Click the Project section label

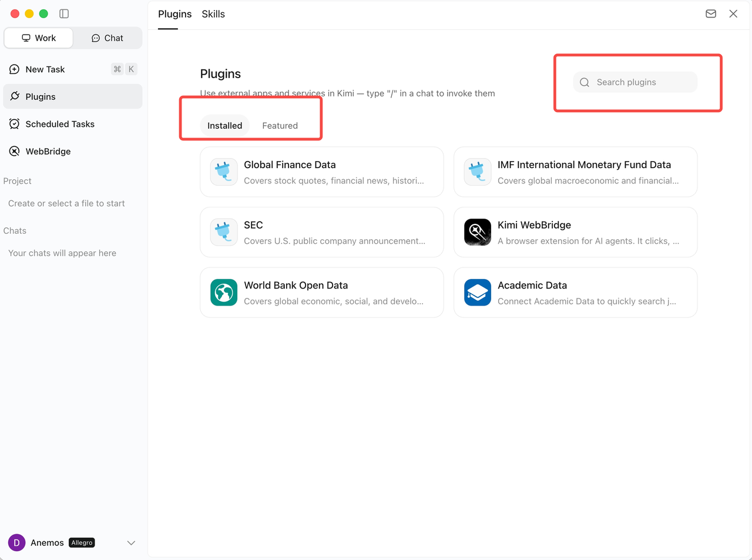(17, 181)
